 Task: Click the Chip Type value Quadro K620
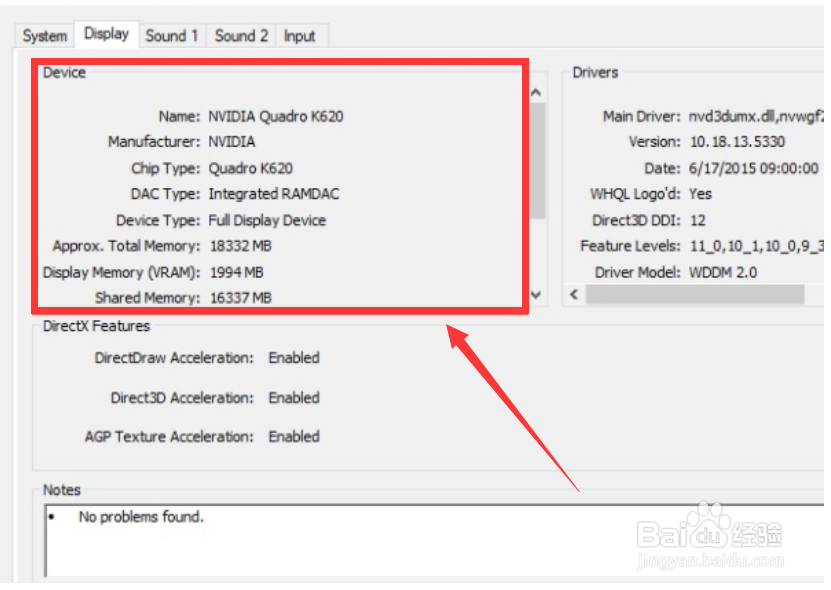pos(251,168)
